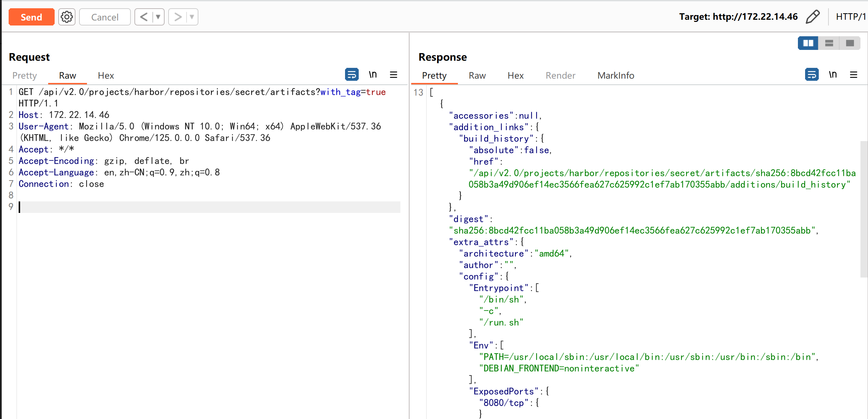Expand the forward history dropdown arrow
This screenshot has width=868, height=419.
tap(192, 17)
